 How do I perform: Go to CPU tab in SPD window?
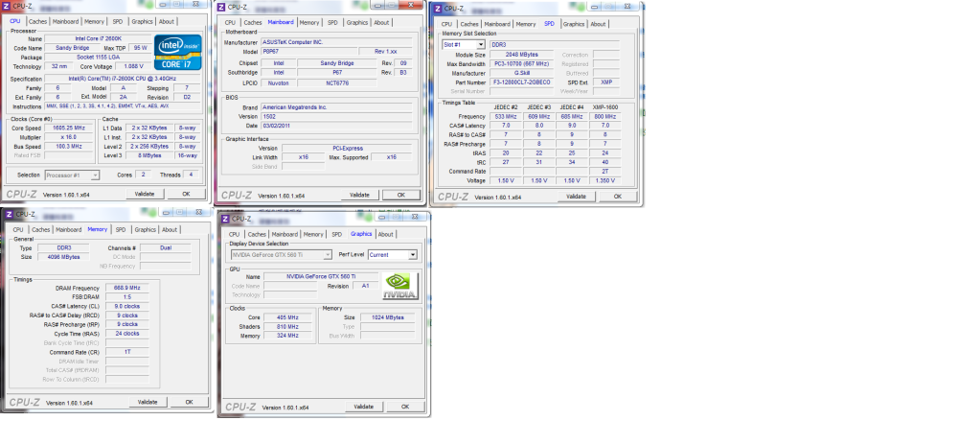click(x=446, y=24)
